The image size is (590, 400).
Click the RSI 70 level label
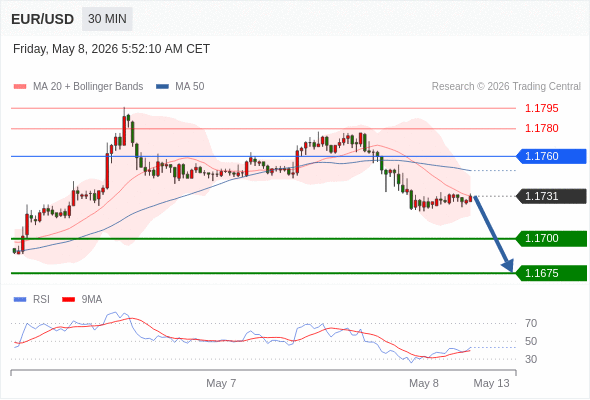click(531, 323)
